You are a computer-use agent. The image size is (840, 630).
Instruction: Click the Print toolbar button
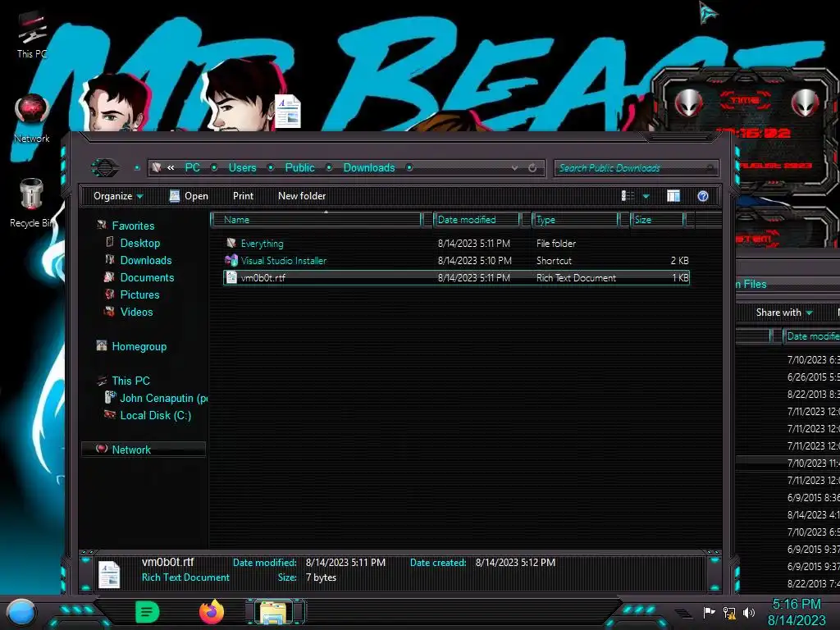click(x=243, y=196)
